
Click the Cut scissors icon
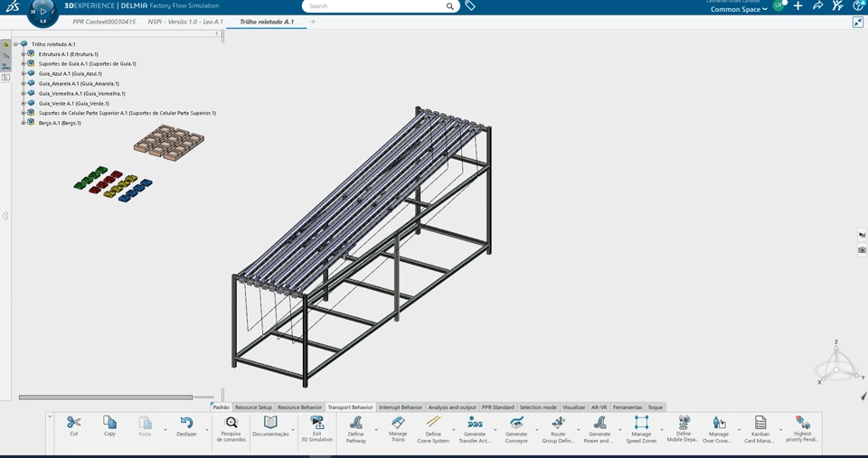tap(74, 423)
